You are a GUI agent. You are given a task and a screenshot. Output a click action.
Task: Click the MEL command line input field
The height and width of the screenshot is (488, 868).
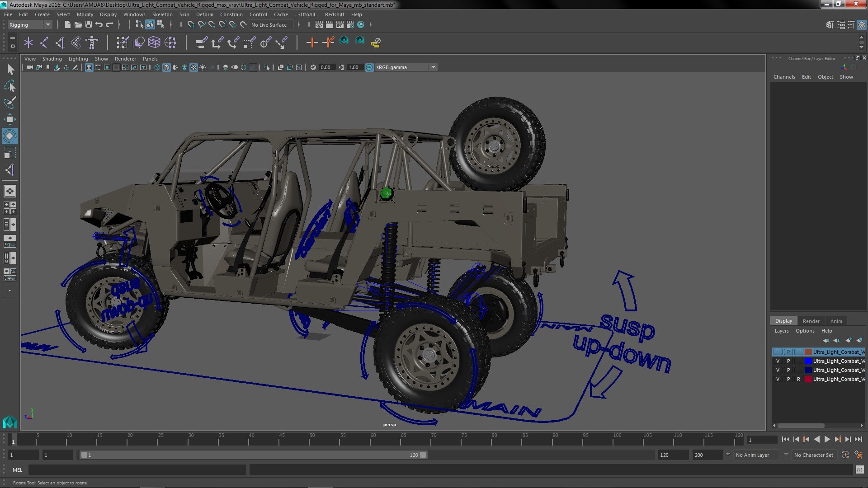pyautogui.click(x=137, y=470)
